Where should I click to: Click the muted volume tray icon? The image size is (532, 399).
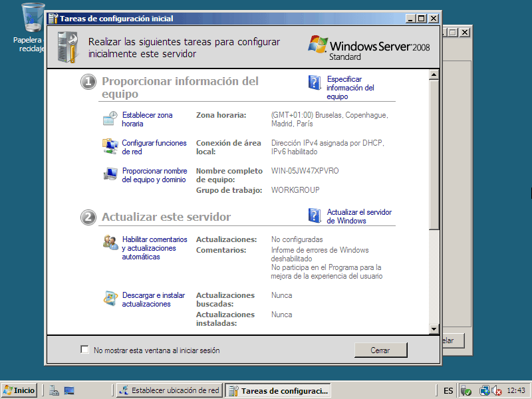(496, 391)
